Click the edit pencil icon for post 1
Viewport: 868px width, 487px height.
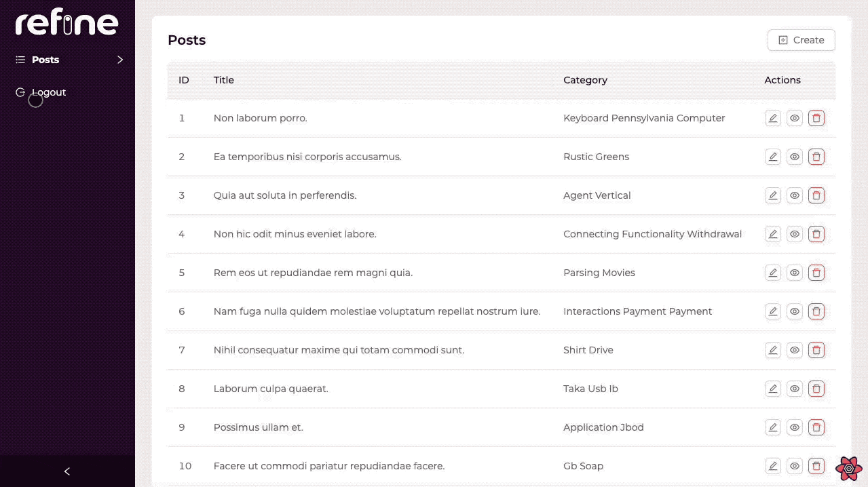point(772,118)
